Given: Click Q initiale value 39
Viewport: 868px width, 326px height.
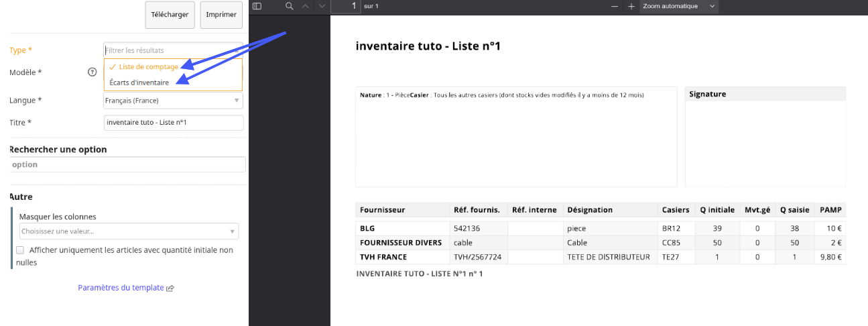Looking at the screenshot, I should [717, 228].
